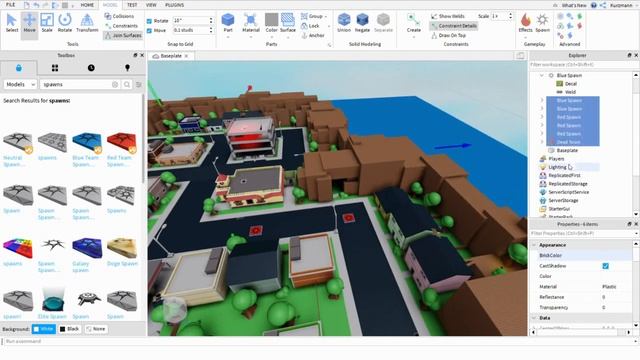Viewport: 640px width, 360px height.
Task: Set Toolbox background to White
Action: (x=44, y=329)
